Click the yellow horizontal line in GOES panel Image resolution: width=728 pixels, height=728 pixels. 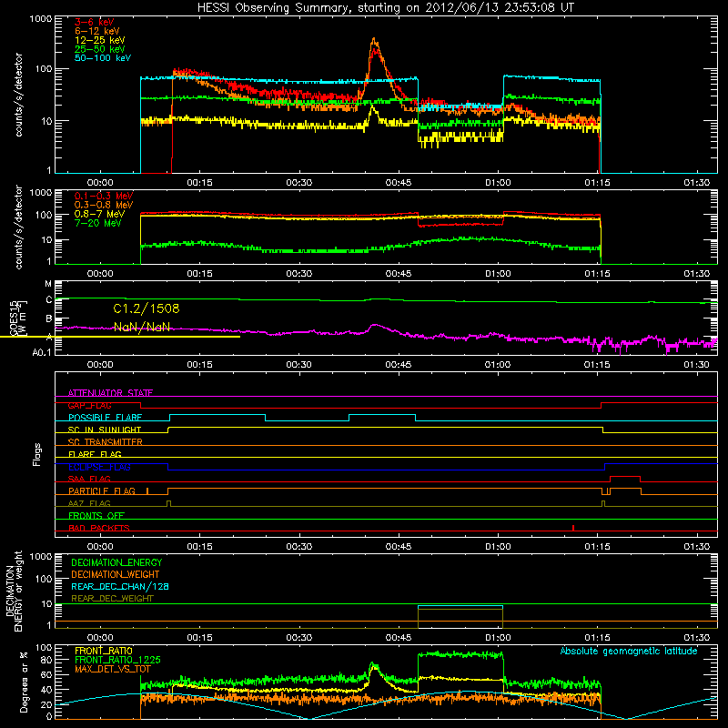[120, 336]
